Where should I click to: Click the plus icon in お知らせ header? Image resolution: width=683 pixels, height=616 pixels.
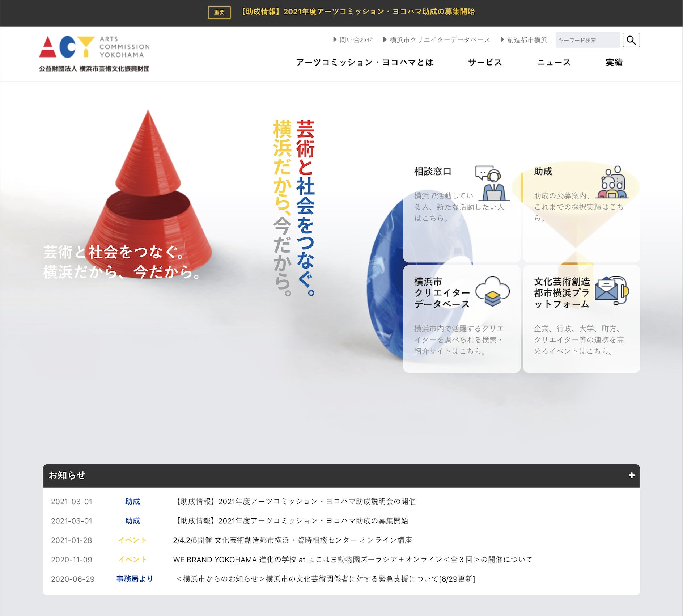pos(631,476)
